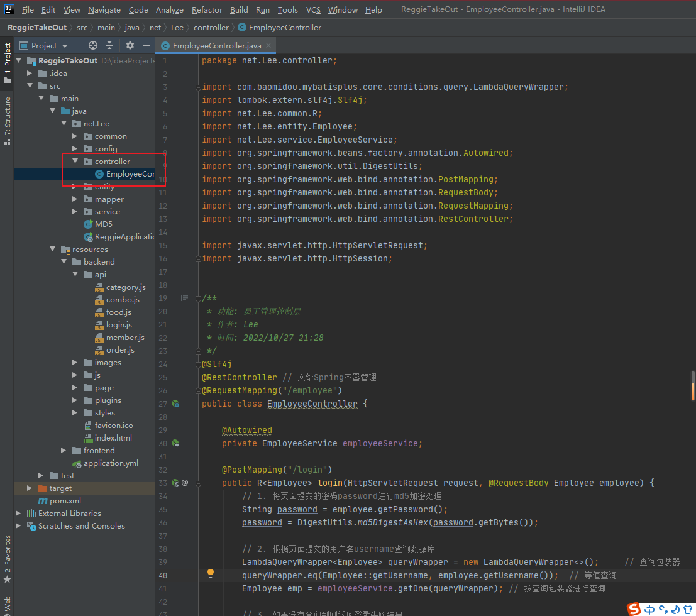Click the Javadoc rendered view icon on line 19
696x616 pixels.
click(x=184, y=298)
